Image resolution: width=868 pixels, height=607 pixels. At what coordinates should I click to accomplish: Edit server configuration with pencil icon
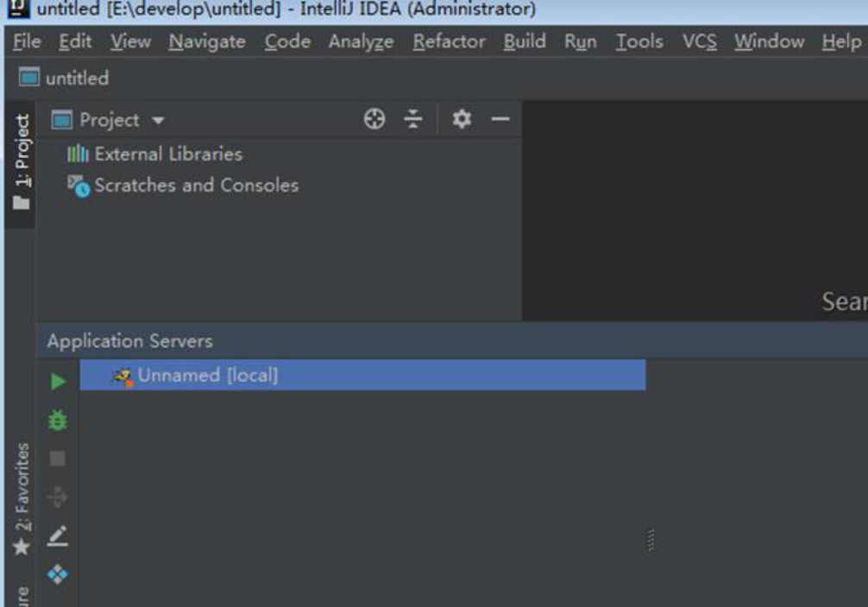(x=58, y=535)
